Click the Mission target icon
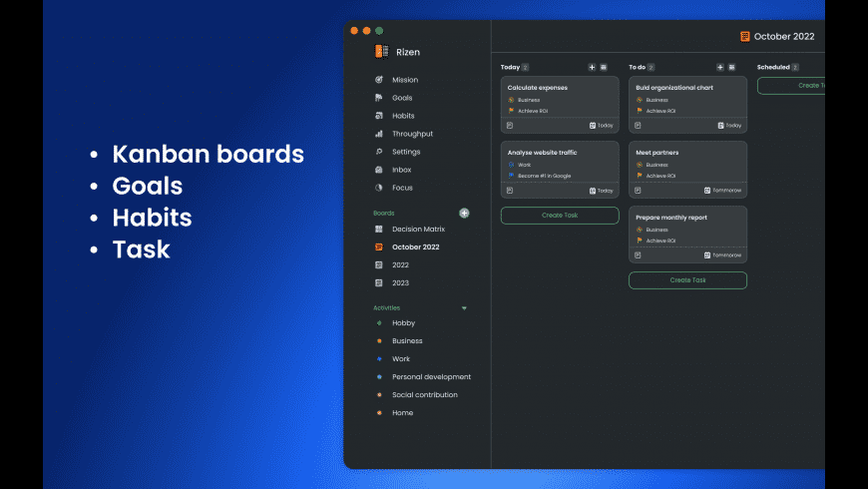Viewport: 868px width, 489px height. pyautogui.click(x=379, y=80)
